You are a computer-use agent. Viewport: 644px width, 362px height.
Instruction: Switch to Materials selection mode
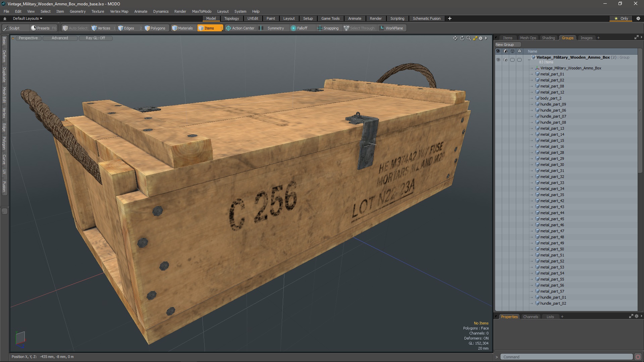tap(182, 28)
